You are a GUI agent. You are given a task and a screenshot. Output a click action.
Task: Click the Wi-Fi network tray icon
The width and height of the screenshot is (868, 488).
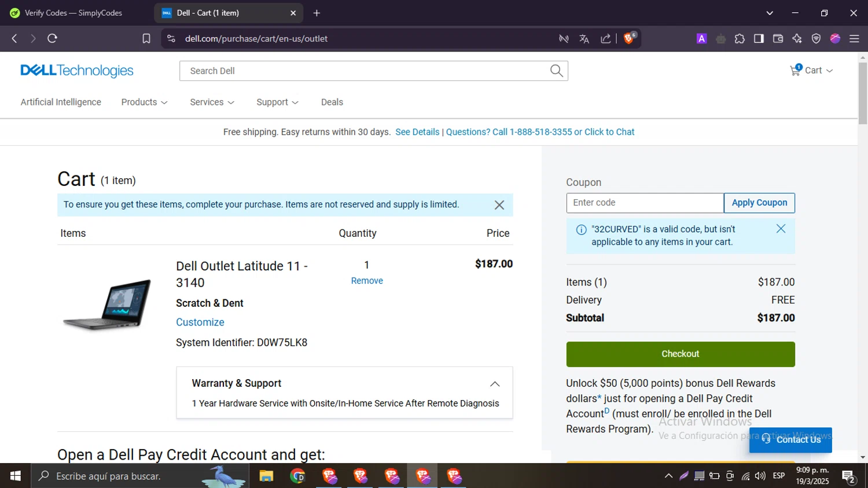[x=745, y=476]
